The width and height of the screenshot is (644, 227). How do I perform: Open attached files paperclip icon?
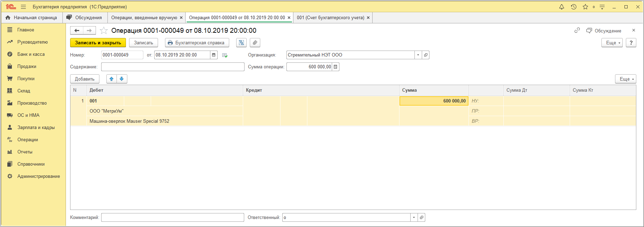255,43
